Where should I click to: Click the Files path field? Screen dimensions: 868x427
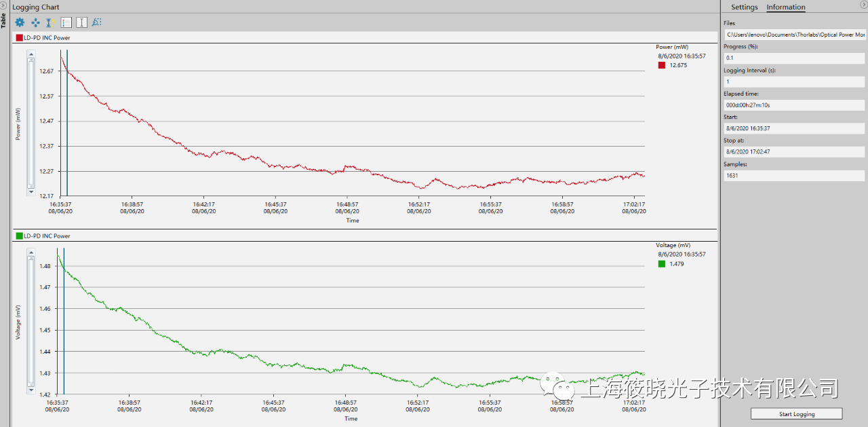794,35
